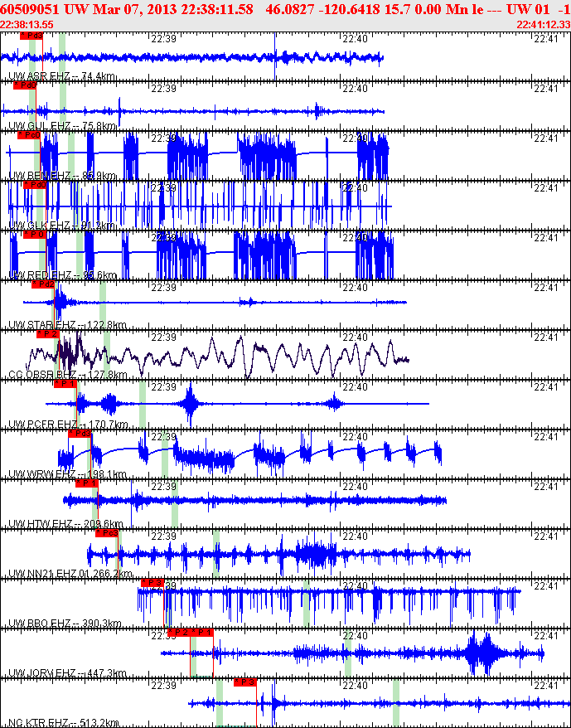
Task: Select the P 3 pick flag on KTR trace
Action: coord(245,682)
